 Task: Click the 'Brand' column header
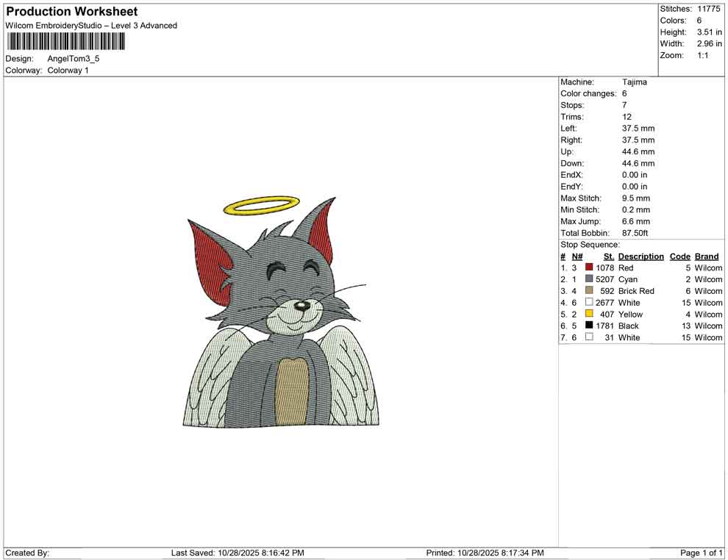tap(707, 256)
